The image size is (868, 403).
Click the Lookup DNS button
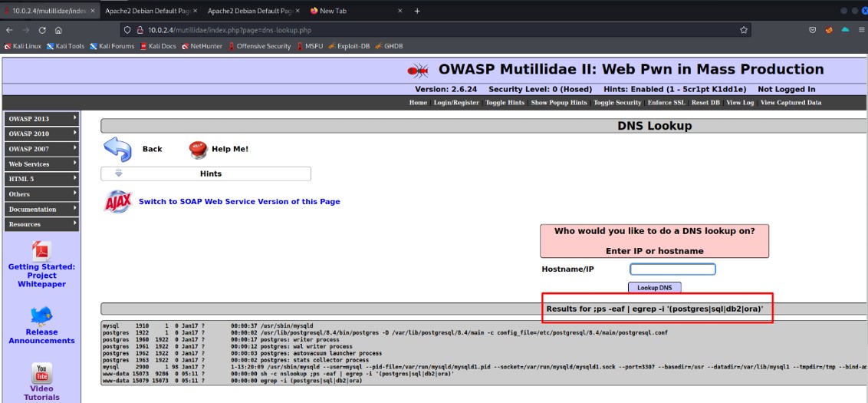[x=654, y=288]
